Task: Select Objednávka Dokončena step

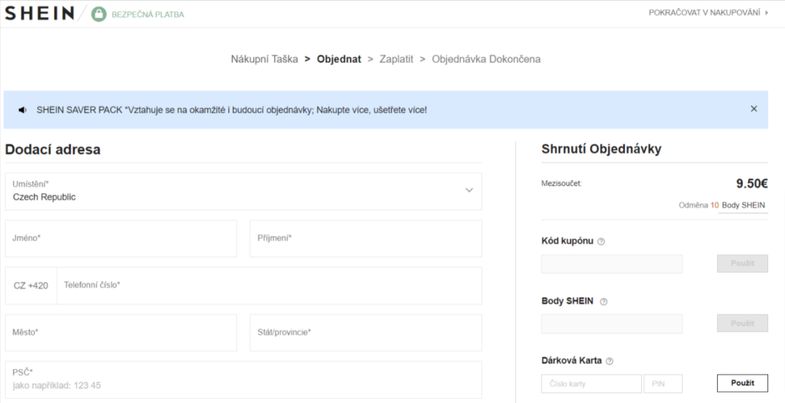Action: tap(486, 59)
